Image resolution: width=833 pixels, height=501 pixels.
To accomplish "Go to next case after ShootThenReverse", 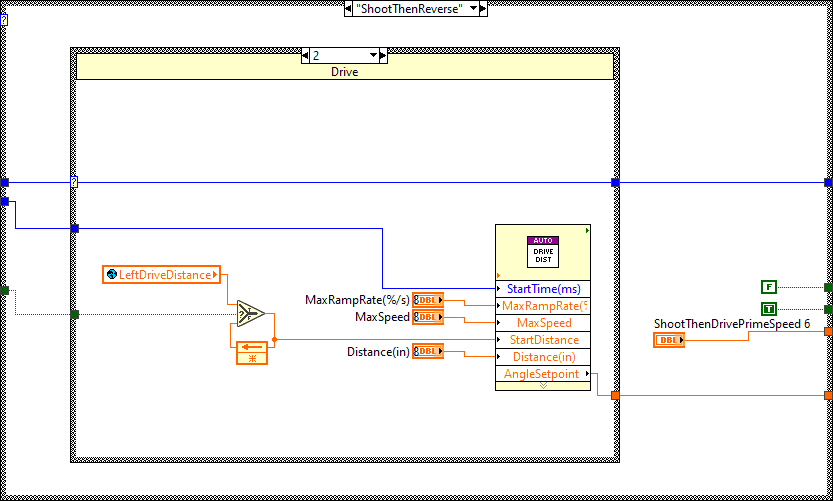I will (482, 8).
